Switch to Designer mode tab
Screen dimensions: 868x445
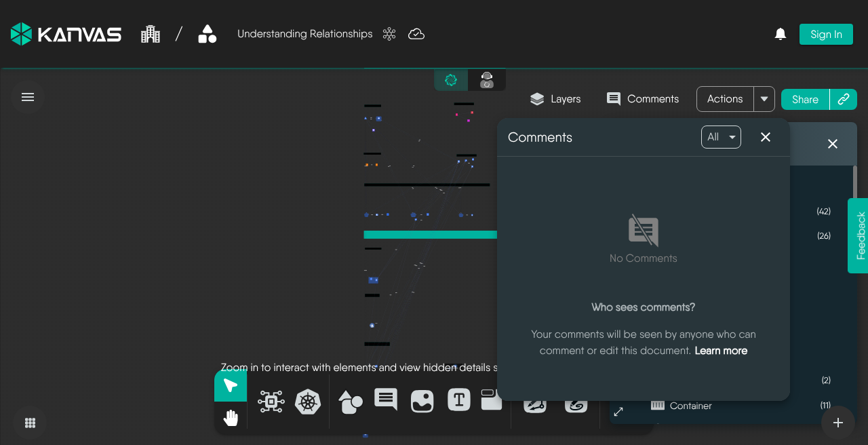pos(451,80)
